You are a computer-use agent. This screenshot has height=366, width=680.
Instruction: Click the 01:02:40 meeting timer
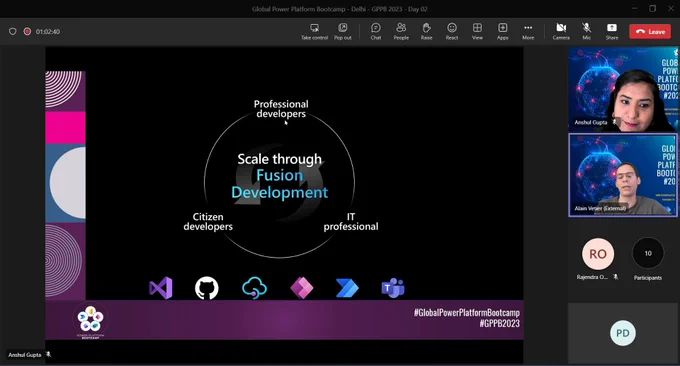48,32
